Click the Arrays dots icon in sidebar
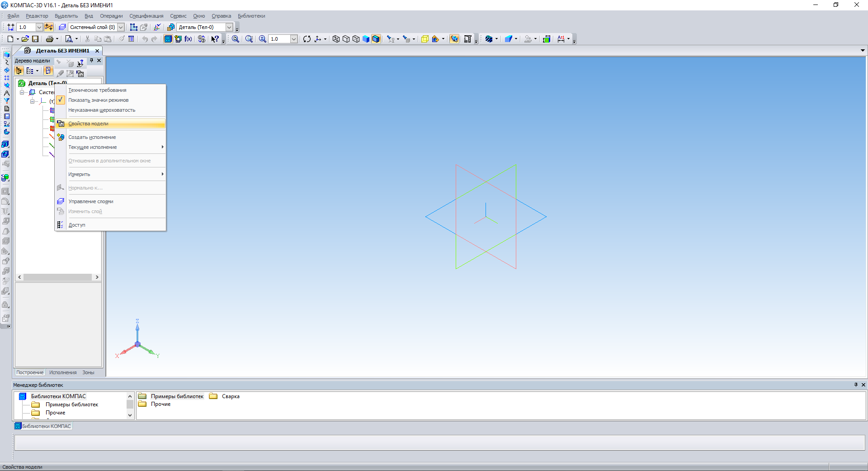Screen dimensions: 868x471 (6, 78)
